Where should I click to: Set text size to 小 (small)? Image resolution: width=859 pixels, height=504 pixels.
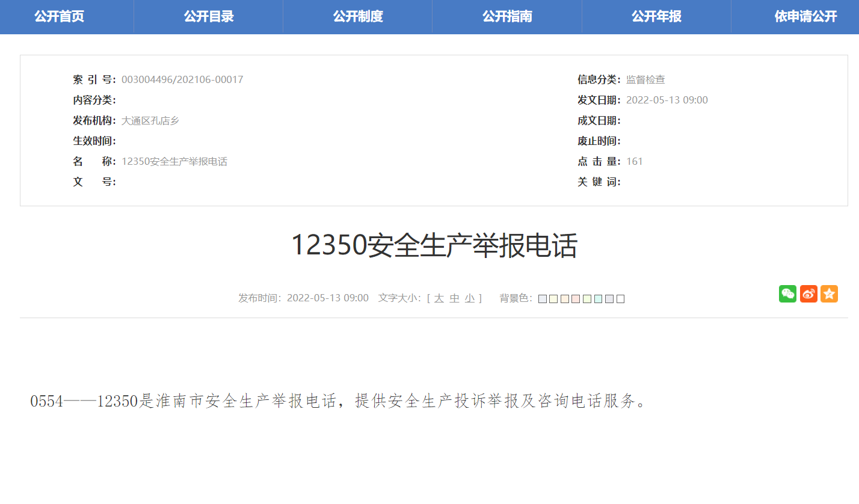click(x=469, y=298)
